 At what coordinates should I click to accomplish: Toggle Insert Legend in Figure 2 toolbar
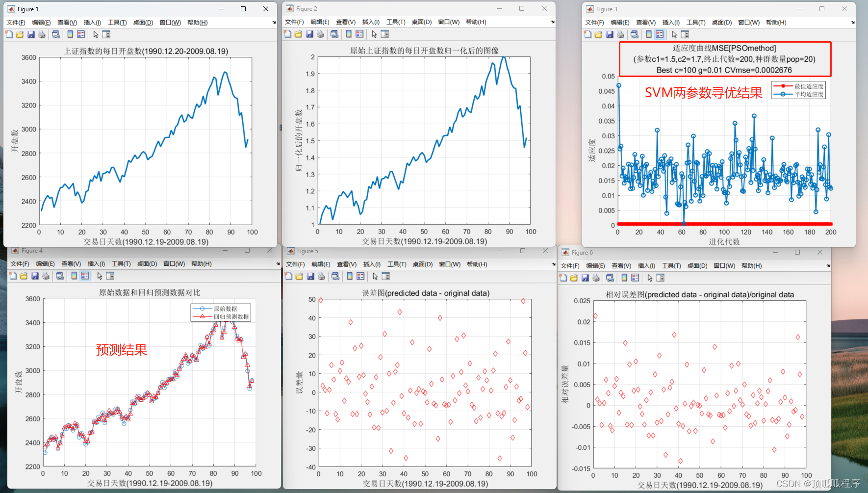(359, 34)
